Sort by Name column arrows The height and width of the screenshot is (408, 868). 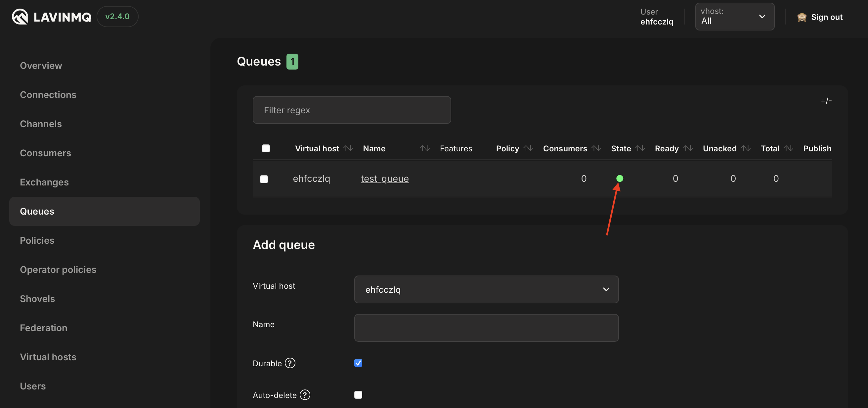[424, 148]
